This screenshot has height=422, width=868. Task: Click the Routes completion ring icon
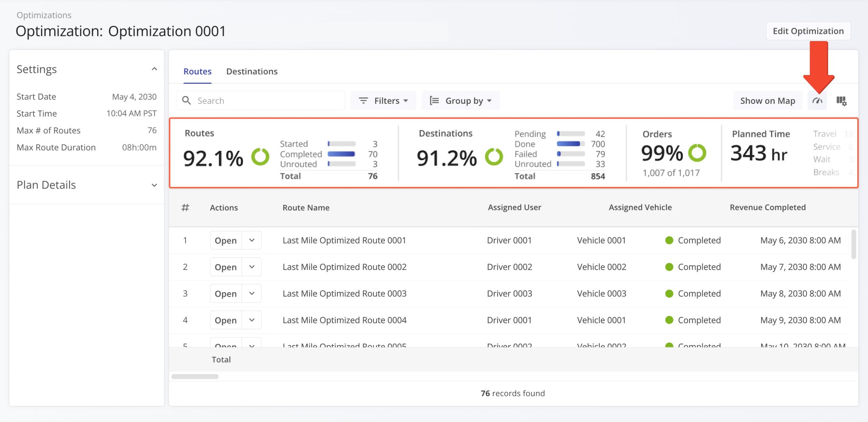(x=260, y=157)
